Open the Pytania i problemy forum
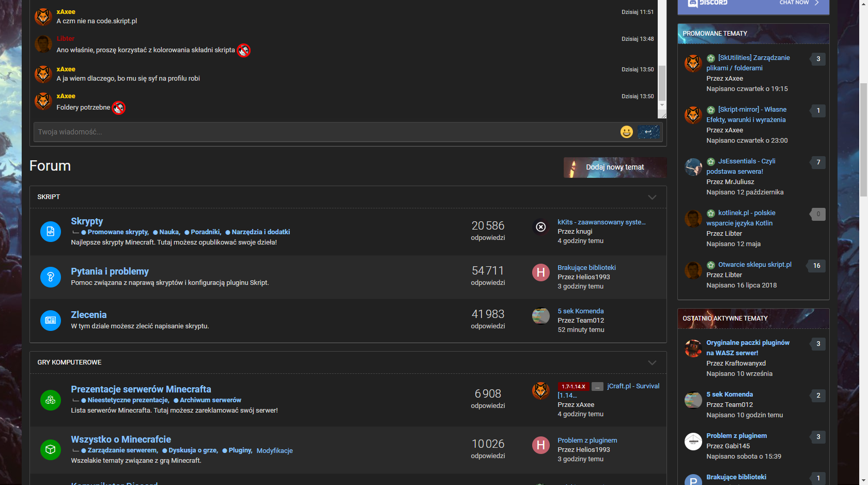 [x=110, y=271]
